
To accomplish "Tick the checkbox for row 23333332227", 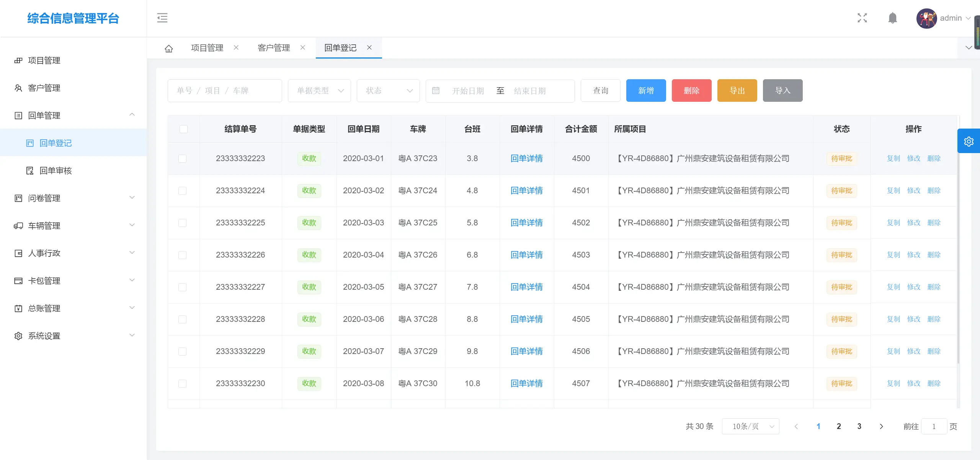I will (183, 287).
